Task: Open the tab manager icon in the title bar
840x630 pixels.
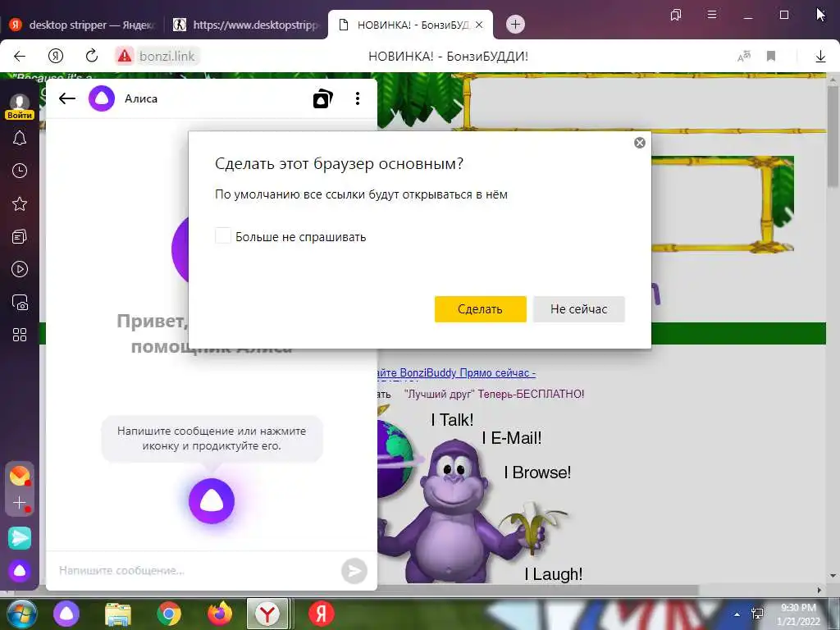Action: tap(676, 15)
